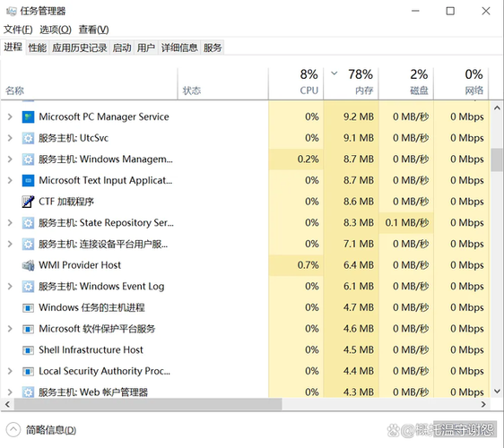Expand Microsoft 软件保护平台服务 entry
This screenshot has width=504, height=448.
pyautogui.click(x=10, y=329)
